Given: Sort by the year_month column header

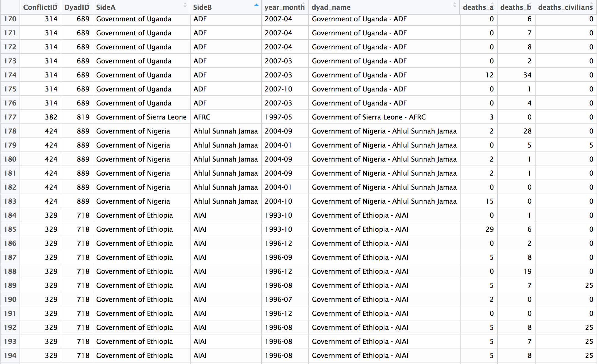Looking at the screenshot, I should point(284,7).
